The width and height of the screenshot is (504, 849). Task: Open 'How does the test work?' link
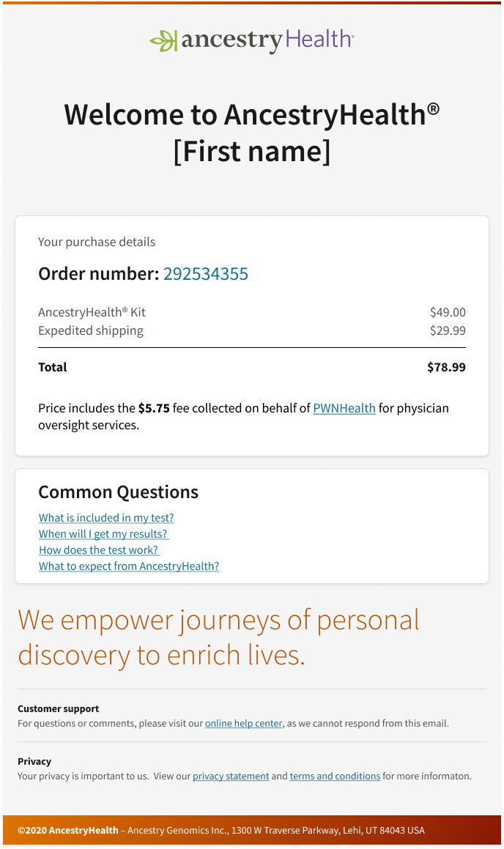tap(99, 550)
